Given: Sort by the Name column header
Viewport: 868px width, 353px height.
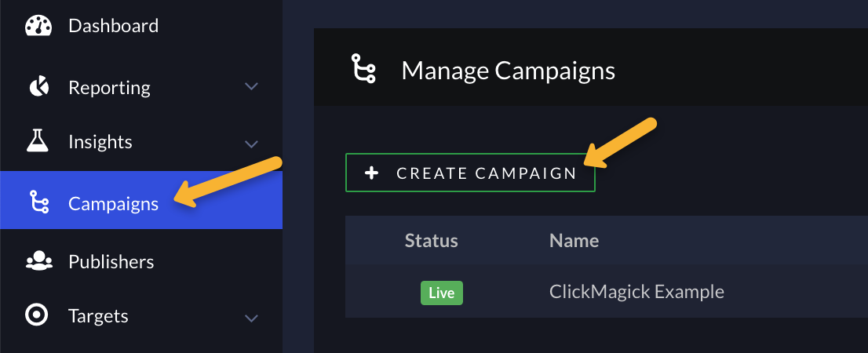Looking at the screenshot, I should pos(574,240).
